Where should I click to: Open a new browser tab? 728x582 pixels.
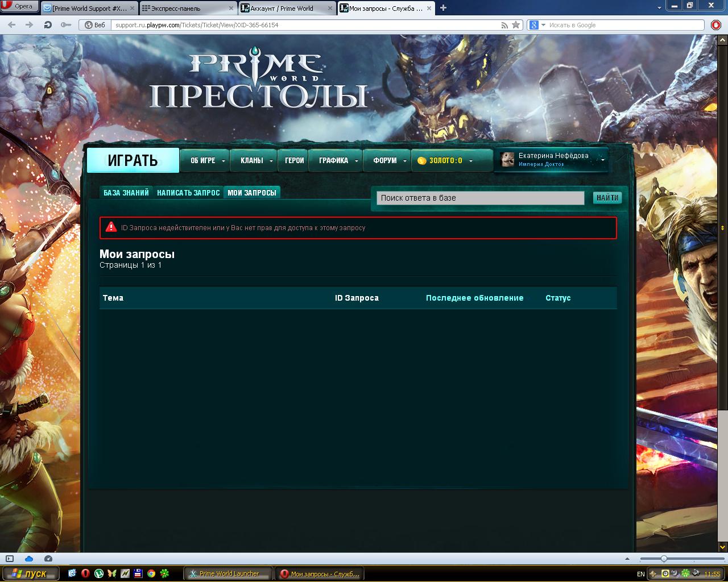click(444, 8)
